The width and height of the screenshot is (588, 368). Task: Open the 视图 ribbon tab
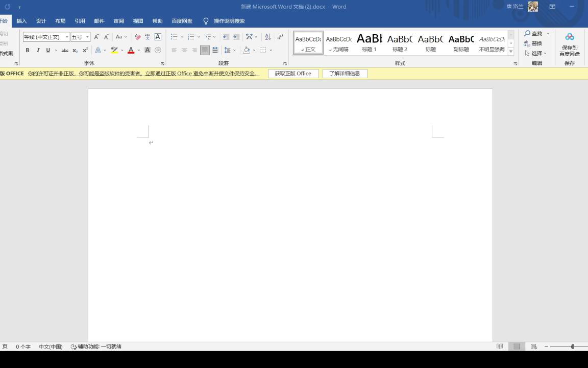coord(138,21)
